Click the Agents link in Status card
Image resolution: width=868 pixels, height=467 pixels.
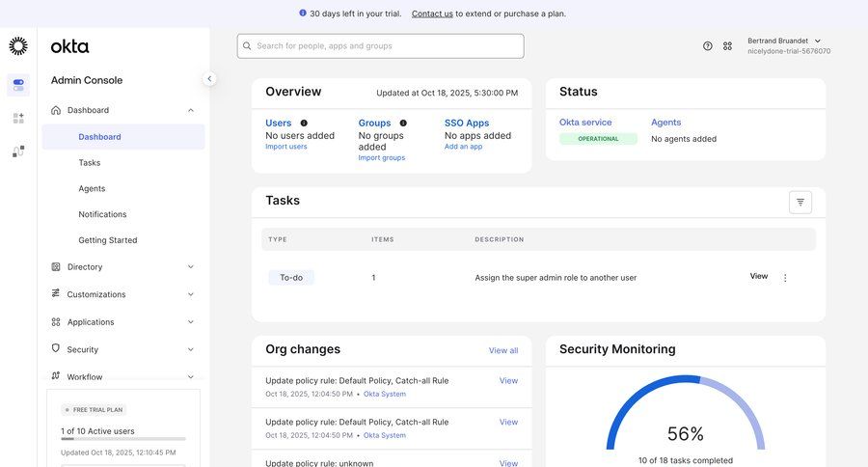665,123
